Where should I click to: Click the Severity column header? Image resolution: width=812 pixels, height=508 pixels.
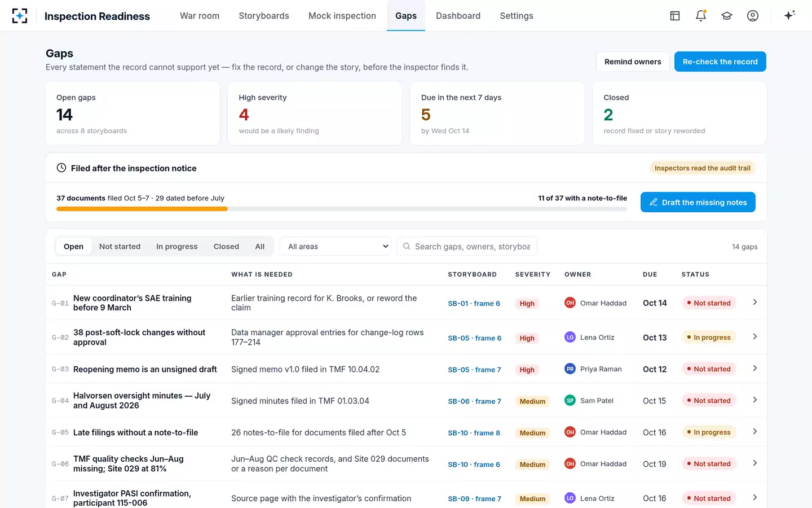coord(533,274)
